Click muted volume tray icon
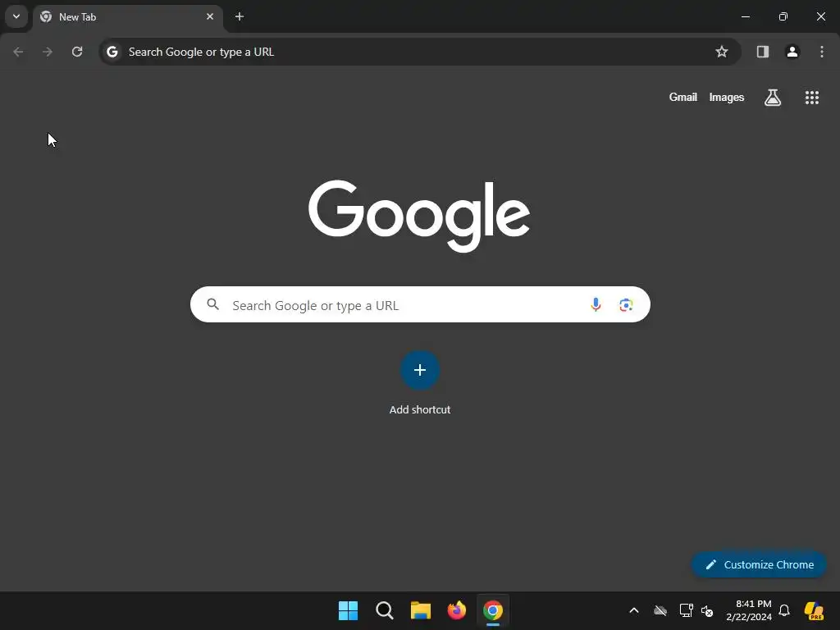Viewport: 840px width, 630px height. (x=707, y=610)
